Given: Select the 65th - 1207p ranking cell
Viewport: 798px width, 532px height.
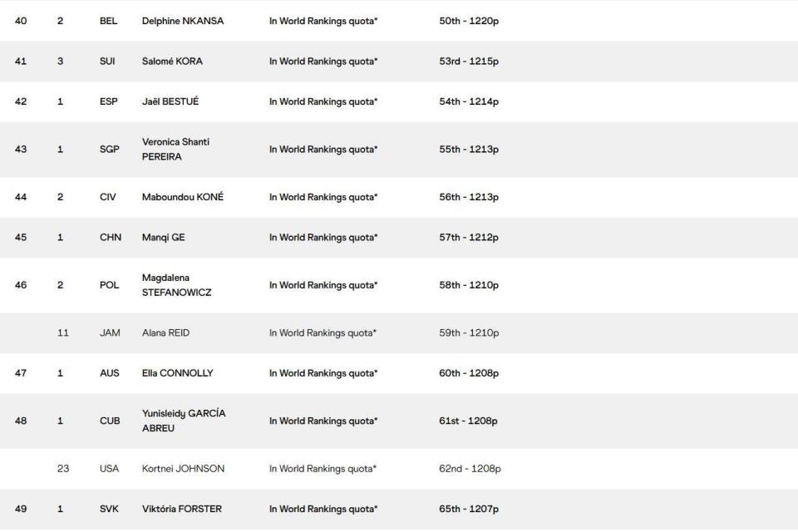Looking at the screenshot, I should click(x=469, y=510).
